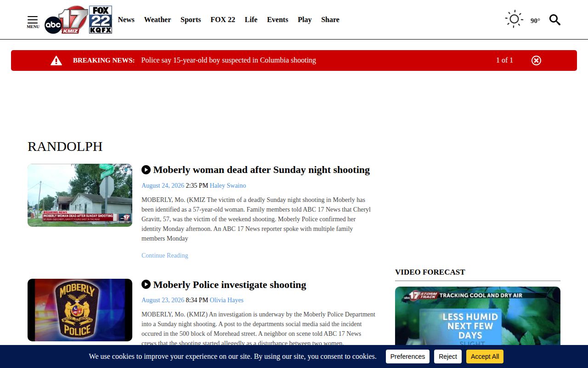Click play icon beside Moberly Police investigate headline
Screen dimensions: 588x368
pos(146,284)
